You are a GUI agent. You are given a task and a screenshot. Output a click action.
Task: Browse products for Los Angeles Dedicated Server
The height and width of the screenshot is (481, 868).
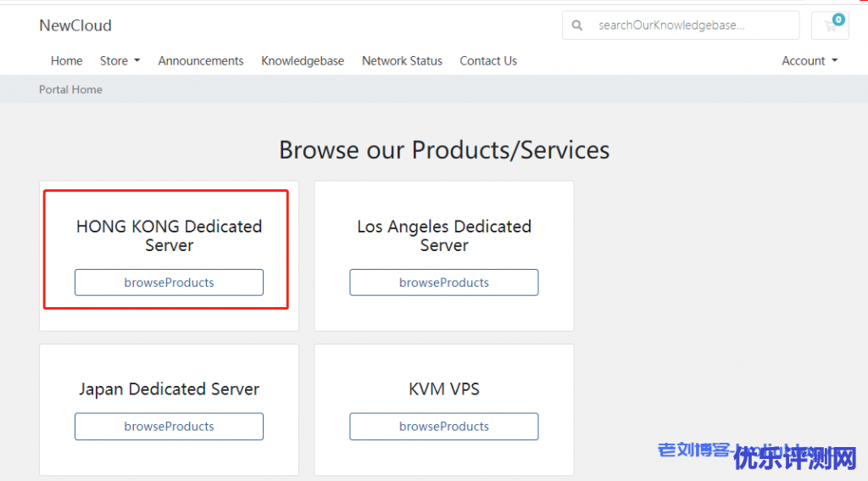[x=444, y=282]
